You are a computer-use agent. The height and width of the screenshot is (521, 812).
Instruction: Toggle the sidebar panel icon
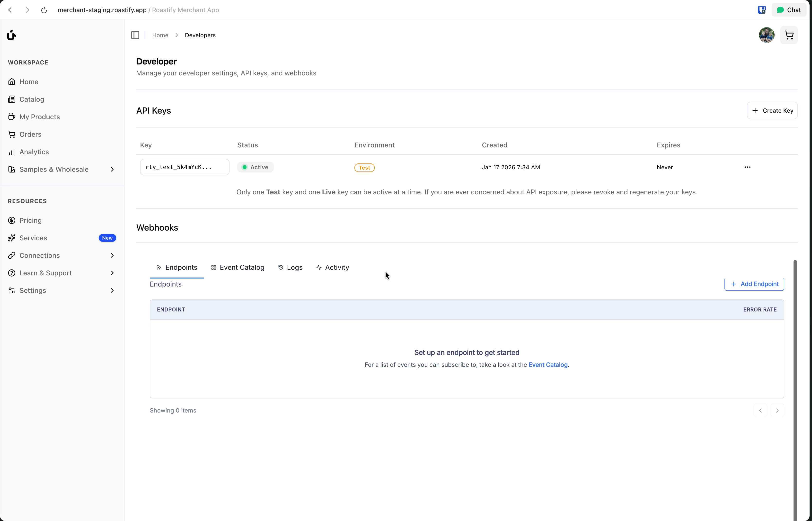[135, 35]
